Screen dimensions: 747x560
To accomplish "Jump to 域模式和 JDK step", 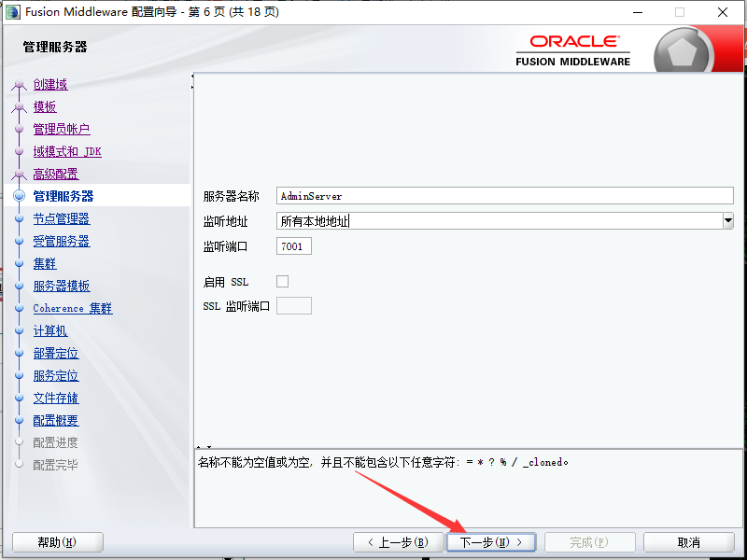I will point(67,151).
